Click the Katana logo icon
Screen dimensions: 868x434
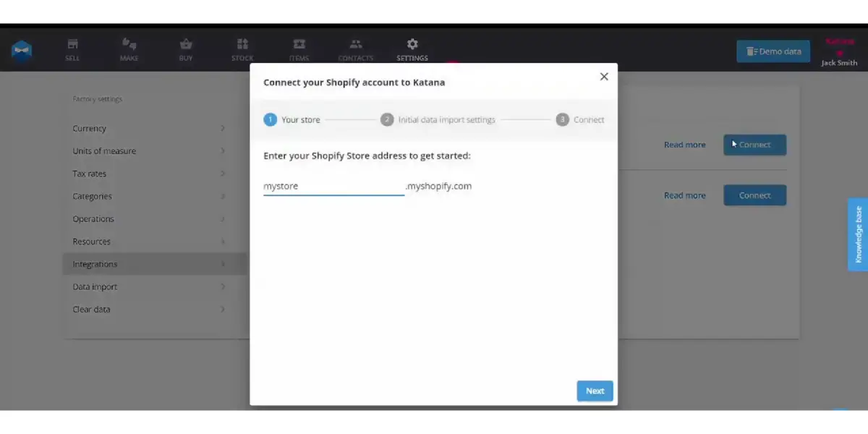click(21, 51)
